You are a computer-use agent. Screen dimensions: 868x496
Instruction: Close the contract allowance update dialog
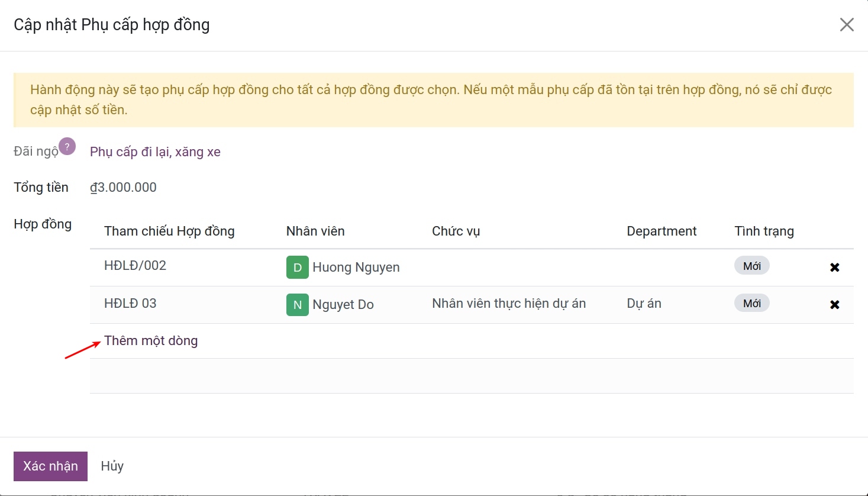tap(847, 25)
